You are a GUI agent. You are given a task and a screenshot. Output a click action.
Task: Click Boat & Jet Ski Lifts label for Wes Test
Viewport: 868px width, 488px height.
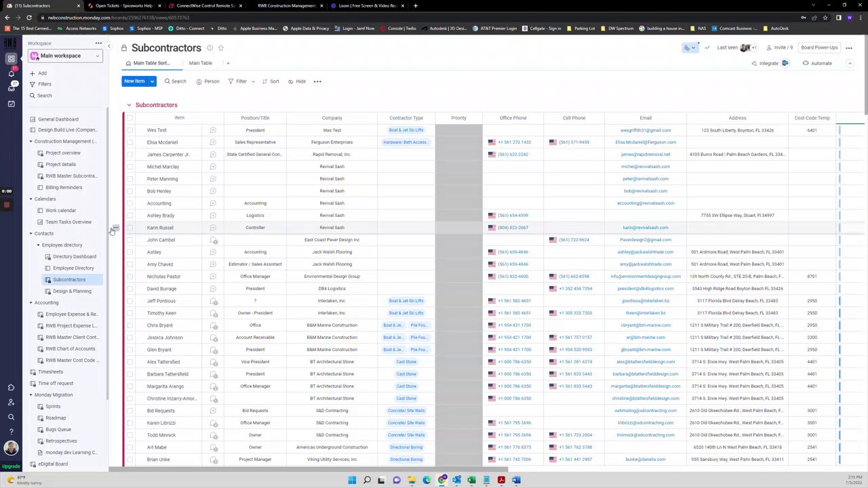pos(406,130)
